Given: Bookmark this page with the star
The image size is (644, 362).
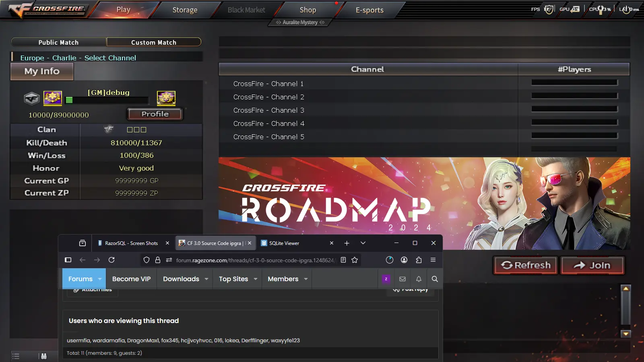Looking at the screenshot, I should 355,260.
